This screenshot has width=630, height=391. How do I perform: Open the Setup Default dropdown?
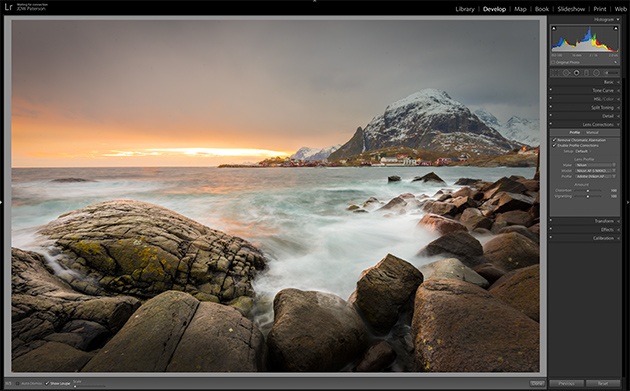click(x=583, y=151)
